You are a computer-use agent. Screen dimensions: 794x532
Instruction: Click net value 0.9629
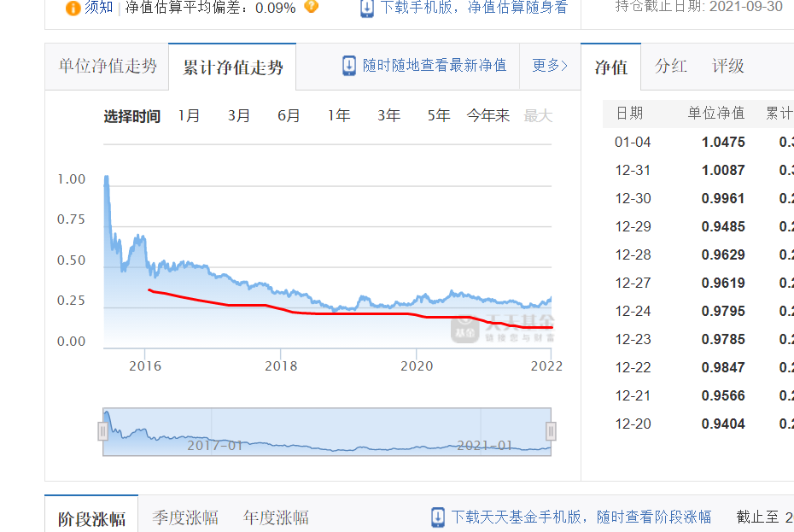point(723,254)
